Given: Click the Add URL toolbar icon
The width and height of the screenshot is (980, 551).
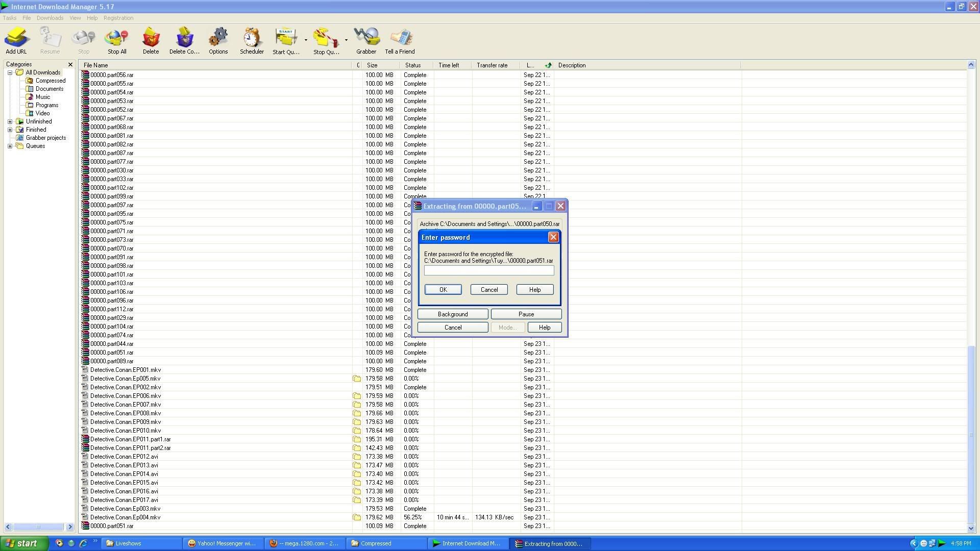Looking at the screenshot, I should pos(16,41).
